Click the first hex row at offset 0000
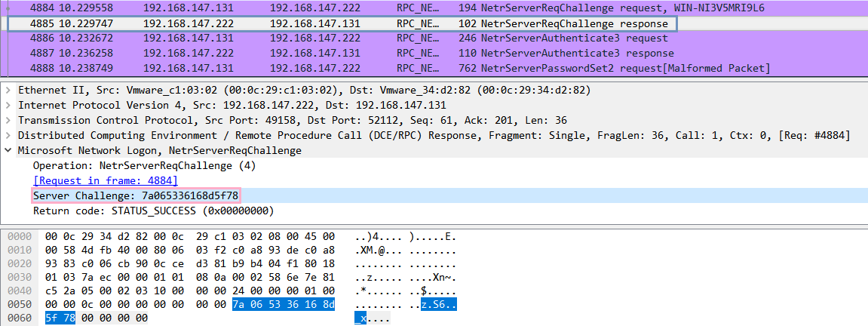The width and height of the screenshot is (868, 326). coord(190,237)
